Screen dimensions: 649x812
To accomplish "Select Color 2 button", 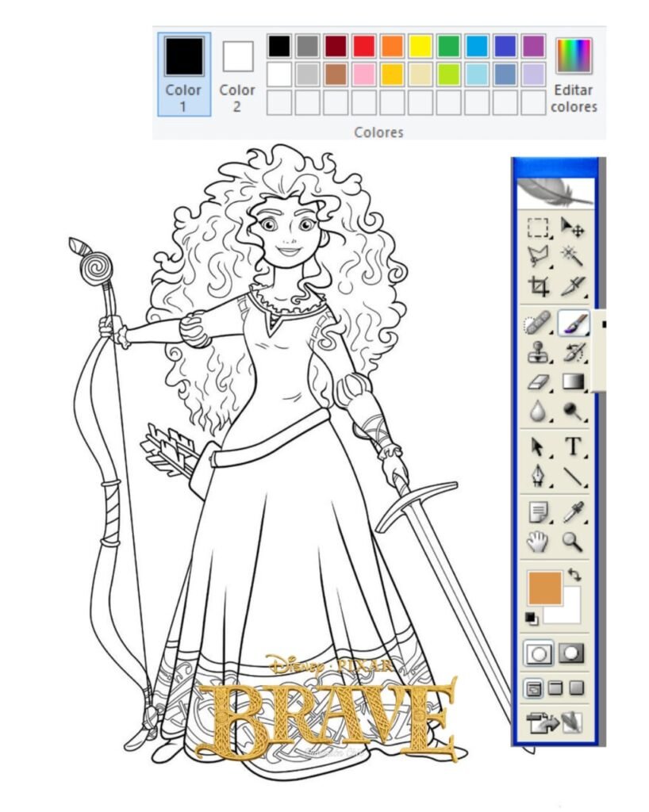I will tap(237, 74).
